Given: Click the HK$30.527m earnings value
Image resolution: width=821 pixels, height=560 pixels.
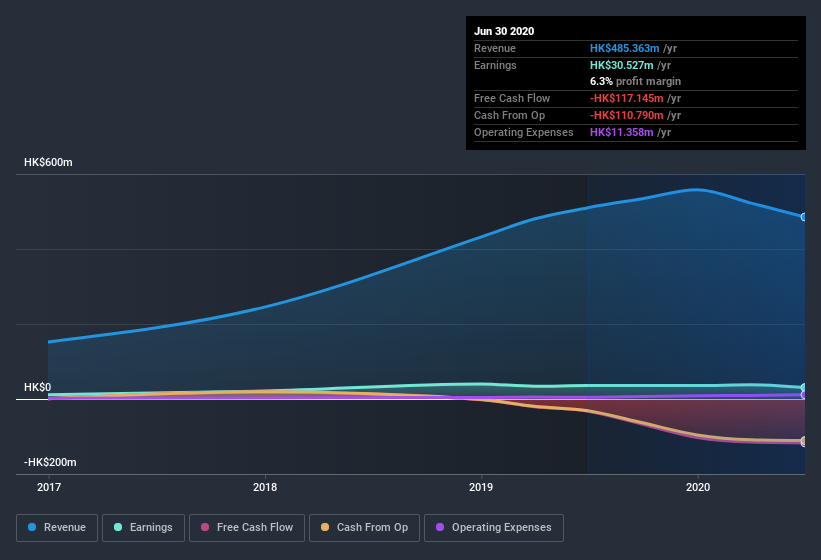Looking at the screenshot, I should [622, 65].
